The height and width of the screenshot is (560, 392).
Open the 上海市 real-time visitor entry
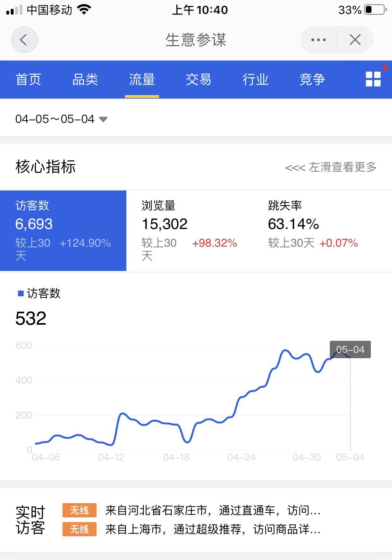(x=213, y=530)
